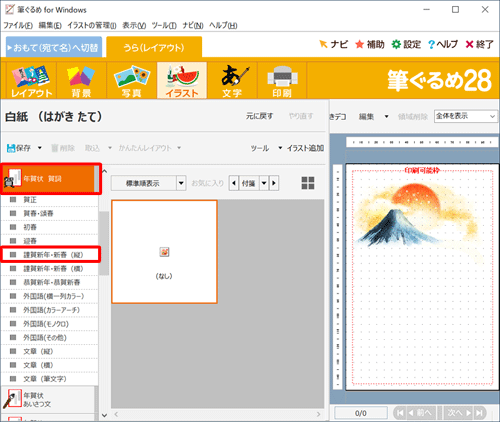Open the 編集 menu in the menu bar
The height and width of the screenshot is (422, 500).
(50, 25)
